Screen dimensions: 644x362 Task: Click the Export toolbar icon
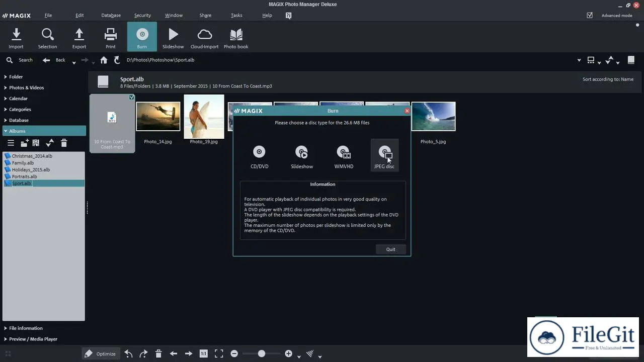[79, 38]
